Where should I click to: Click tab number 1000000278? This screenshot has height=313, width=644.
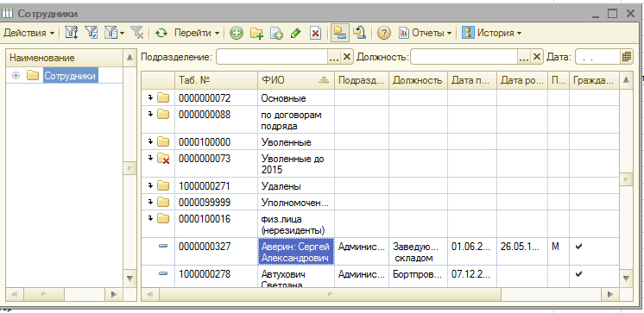pyautogui.click(x=216, y=277)
